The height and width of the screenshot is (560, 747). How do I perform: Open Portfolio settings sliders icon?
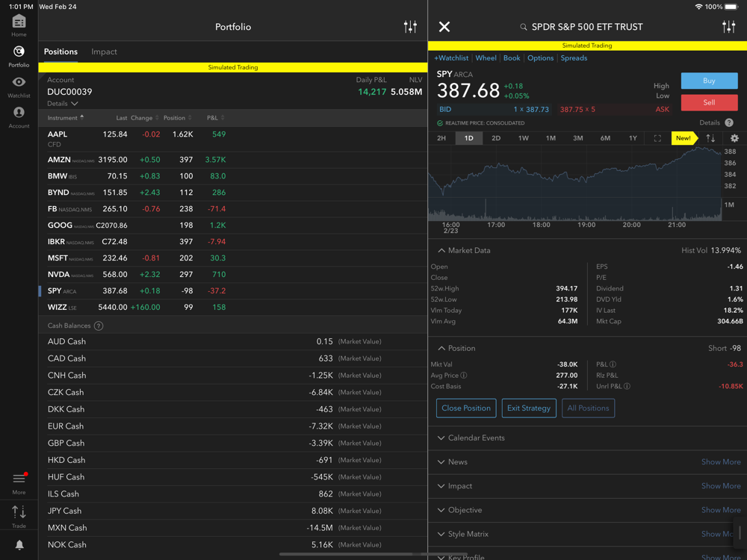click(x=410, y=27)
